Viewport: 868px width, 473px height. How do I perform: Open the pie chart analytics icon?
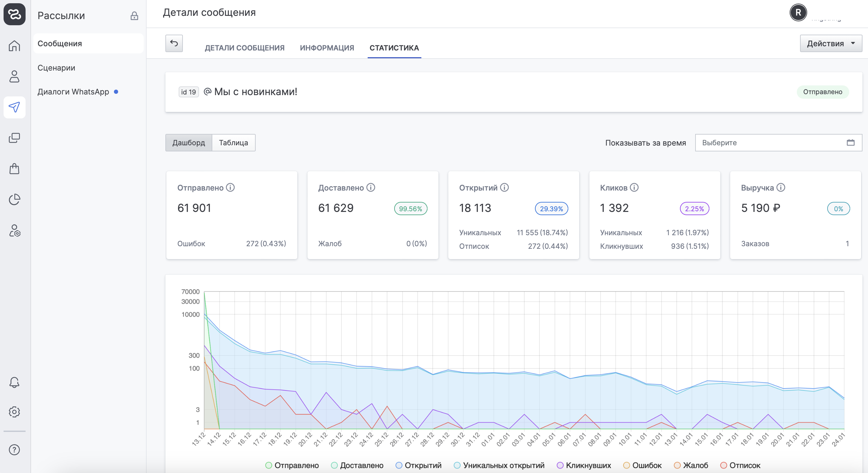(14, 199)
